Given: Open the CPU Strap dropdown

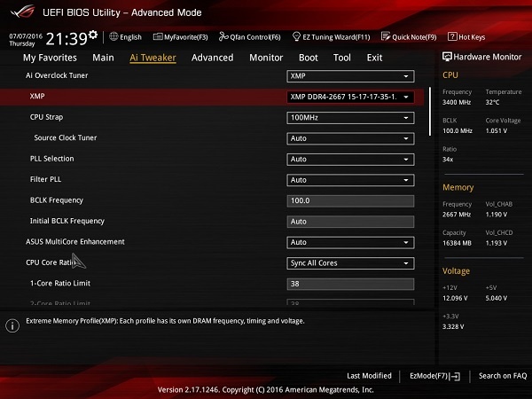Looking at the screenshot, I should pos(350,118).
